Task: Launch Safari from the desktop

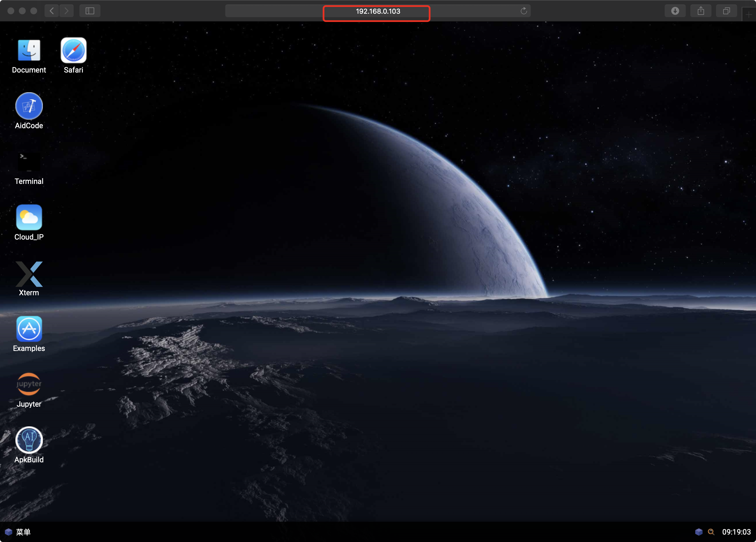Action: click(x=73, y=50)
